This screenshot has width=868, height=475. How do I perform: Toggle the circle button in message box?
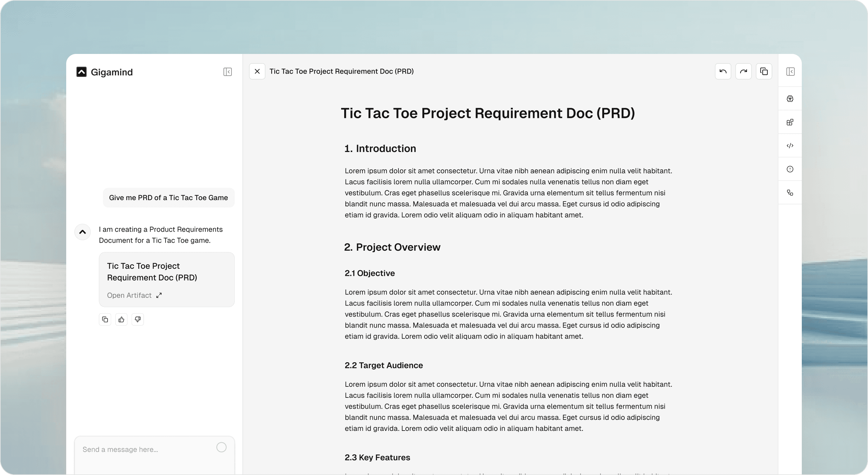(221, 447)
